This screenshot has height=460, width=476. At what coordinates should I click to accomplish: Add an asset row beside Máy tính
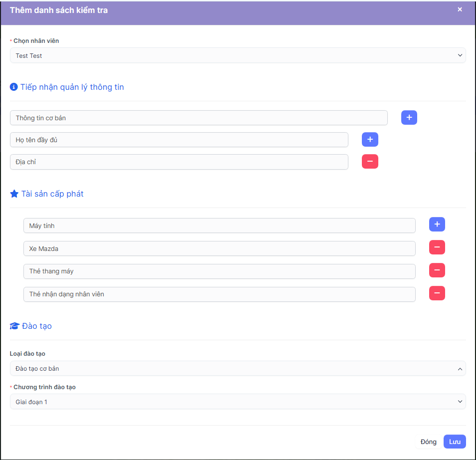tap(437, 225)
